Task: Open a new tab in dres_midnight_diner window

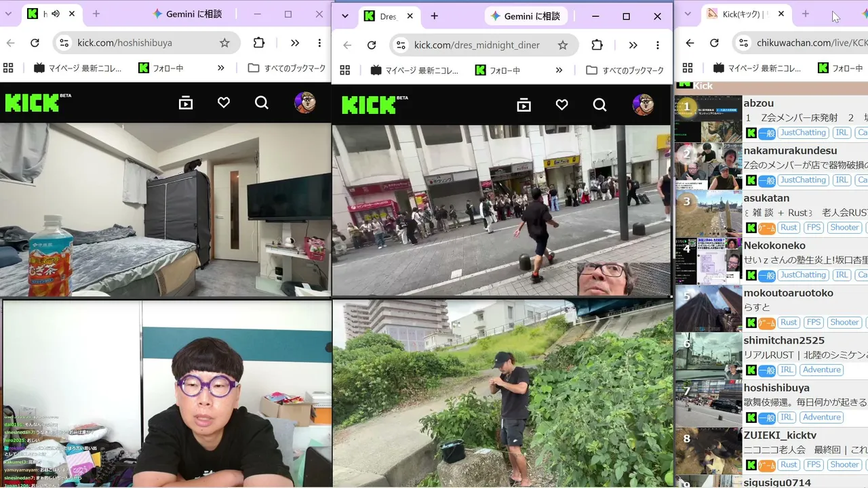Action: point(435,16)
